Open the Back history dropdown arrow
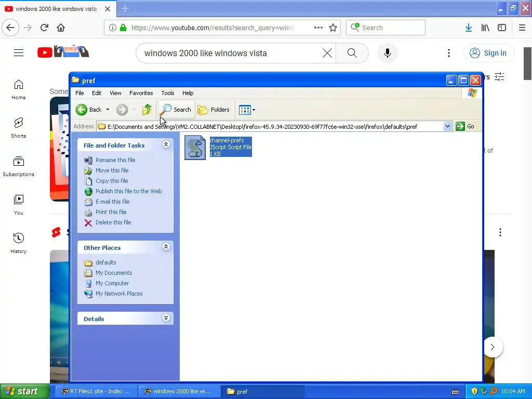 [108, 110]
